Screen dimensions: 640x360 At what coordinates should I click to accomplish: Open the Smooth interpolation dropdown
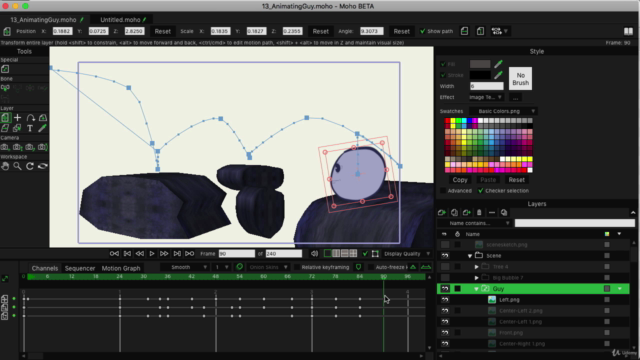click(184, 267)
